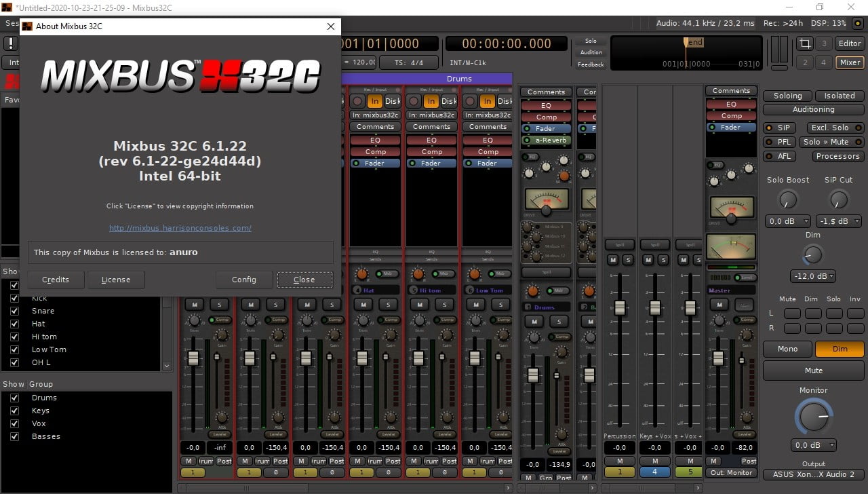868x494 pixels.
Task: Open the ASUS Xonar output device selector
Action: pyautogui.click(x=814, y=474)
